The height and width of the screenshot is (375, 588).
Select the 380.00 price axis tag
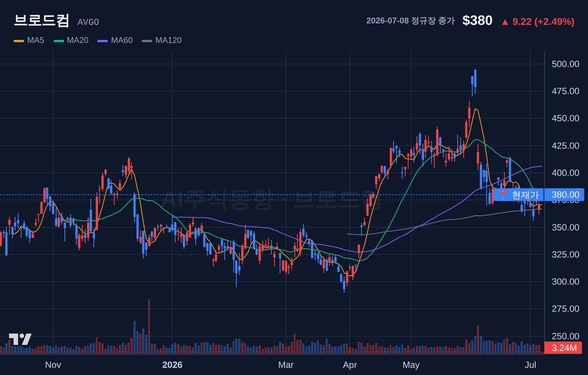coord(565,195)
